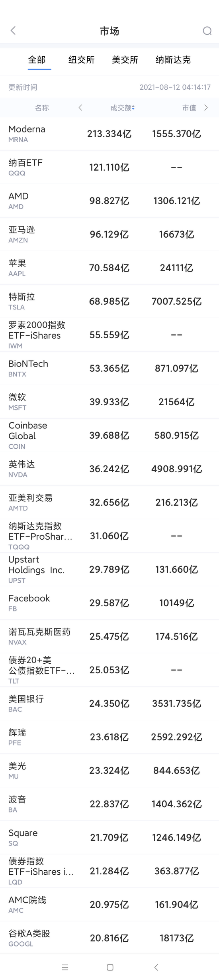The image size is (219, 980).
Task: Select the 名称 column header
Action: (x=42, y=108)
